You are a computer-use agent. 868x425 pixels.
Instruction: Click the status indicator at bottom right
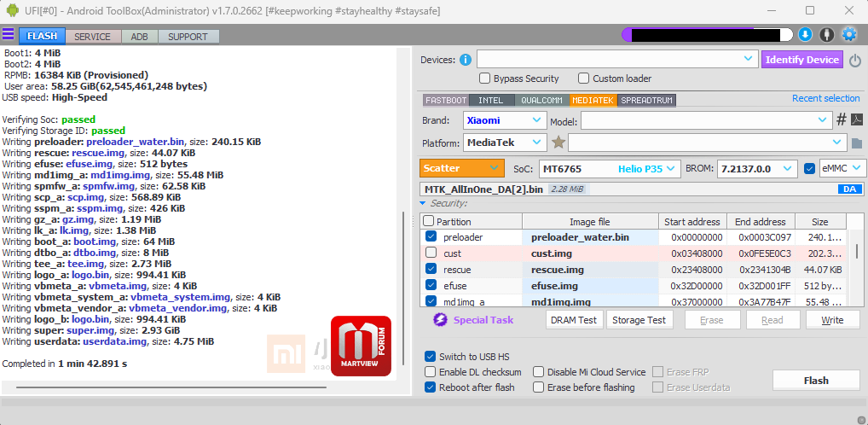pyautogui.click(x=861, y=420)
